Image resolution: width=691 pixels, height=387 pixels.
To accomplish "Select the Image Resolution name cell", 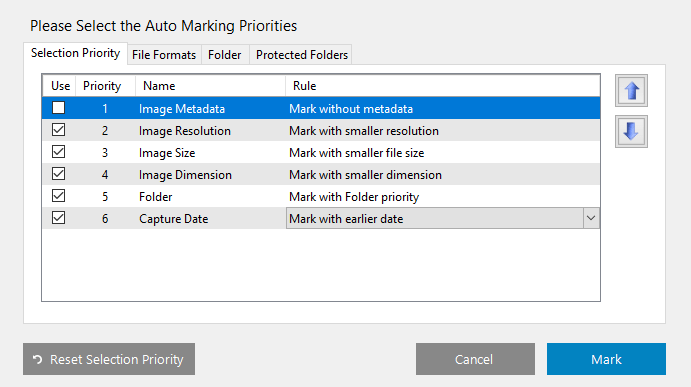I will tap(210, 130).
